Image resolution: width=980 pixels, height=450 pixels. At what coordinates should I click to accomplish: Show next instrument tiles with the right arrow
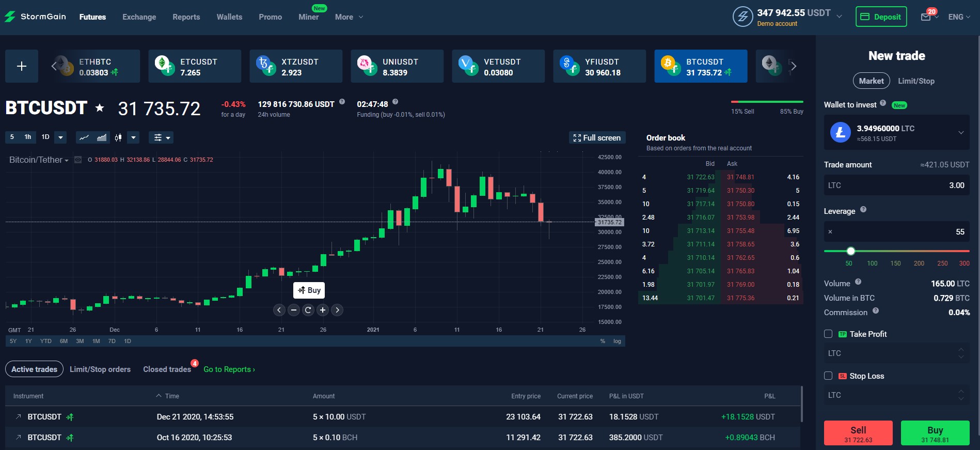coord(794,66)
